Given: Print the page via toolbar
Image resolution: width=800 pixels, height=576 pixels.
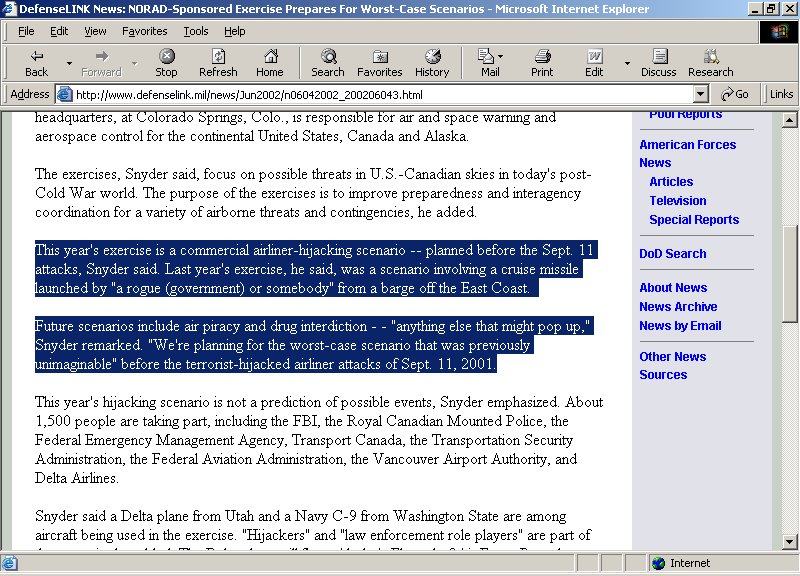Looking at the screenshot, I should coord(542,63).
